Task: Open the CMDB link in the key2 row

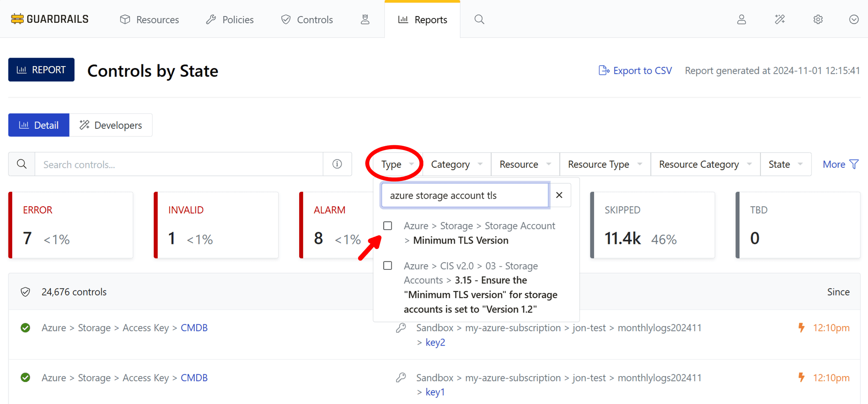Action: click(x=194, y=328)
